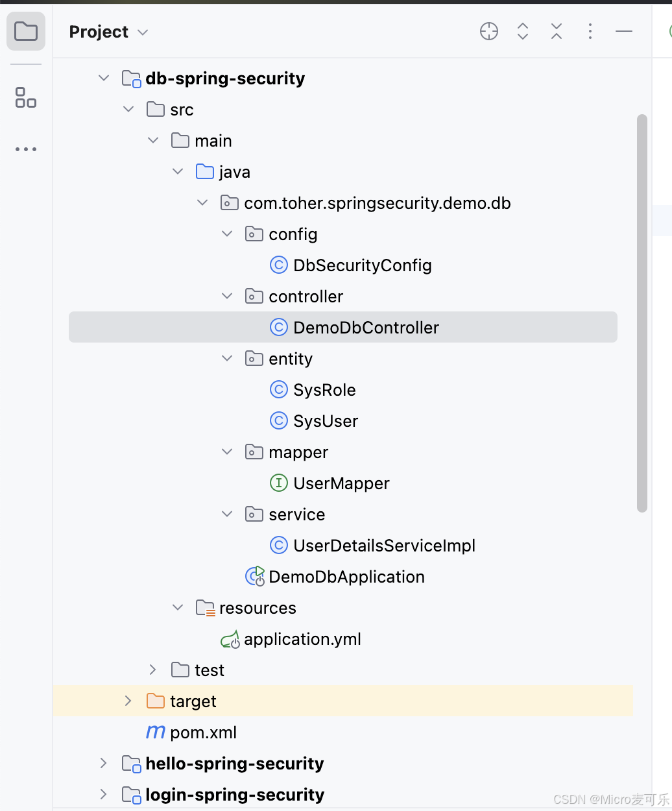Viewport: 672px width, 811px height.
Task: Collapse the config package
Action: coord(227,234)
